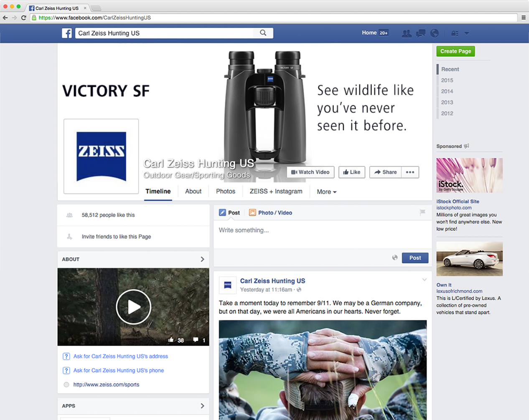Expand the APPS section chevron
The height and width of the screenshot is (420, 529).
pos(202,406)
